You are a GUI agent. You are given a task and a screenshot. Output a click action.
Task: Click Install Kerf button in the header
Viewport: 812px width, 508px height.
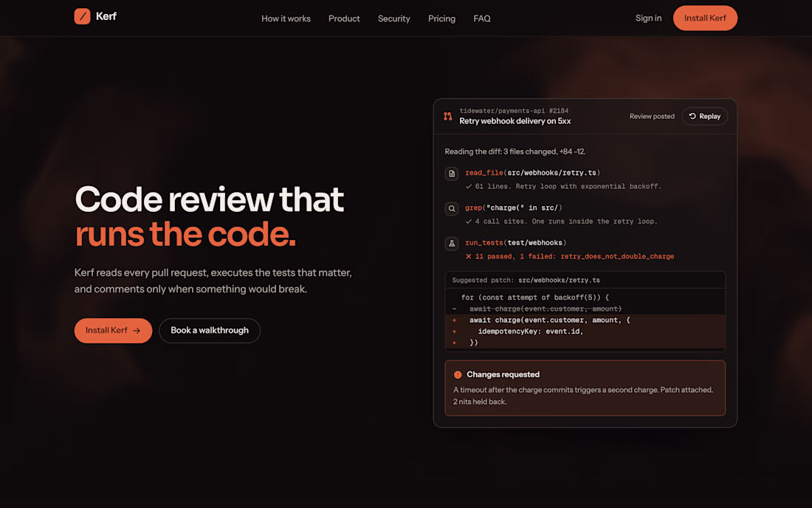point(705,18)
